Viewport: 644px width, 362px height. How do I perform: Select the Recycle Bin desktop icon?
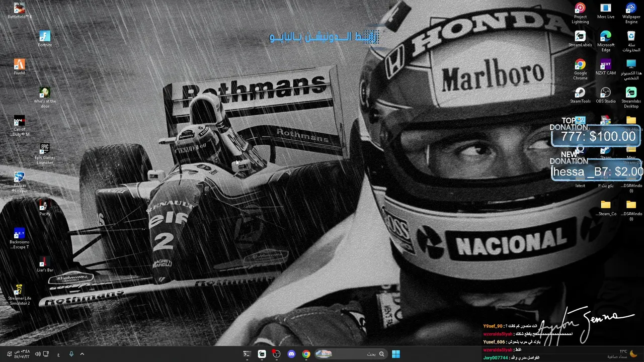[x=631, y=41]
